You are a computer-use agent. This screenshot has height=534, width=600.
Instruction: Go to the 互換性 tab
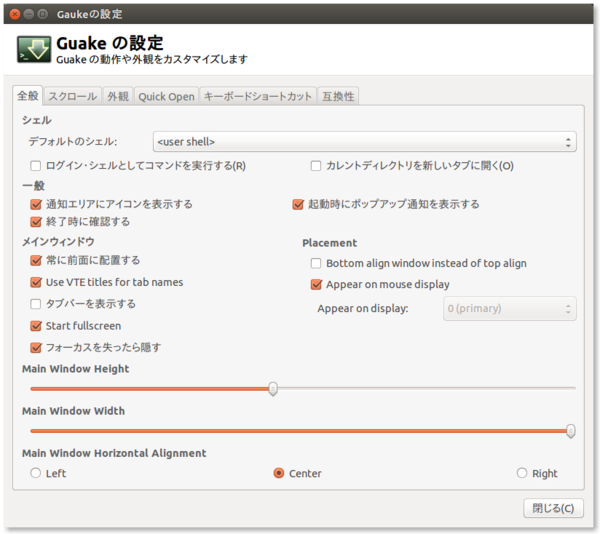[338, 96]
